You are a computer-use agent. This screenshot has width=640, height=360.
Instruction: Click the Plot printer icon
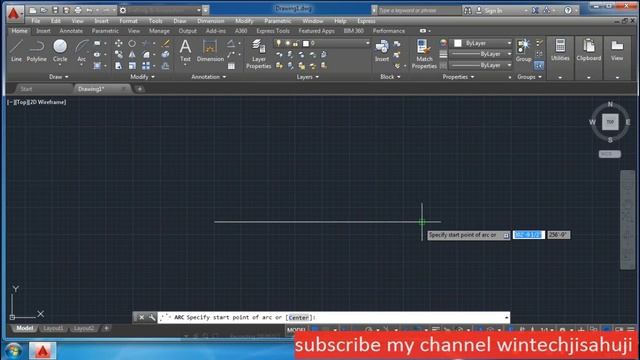tap(78, 10)
